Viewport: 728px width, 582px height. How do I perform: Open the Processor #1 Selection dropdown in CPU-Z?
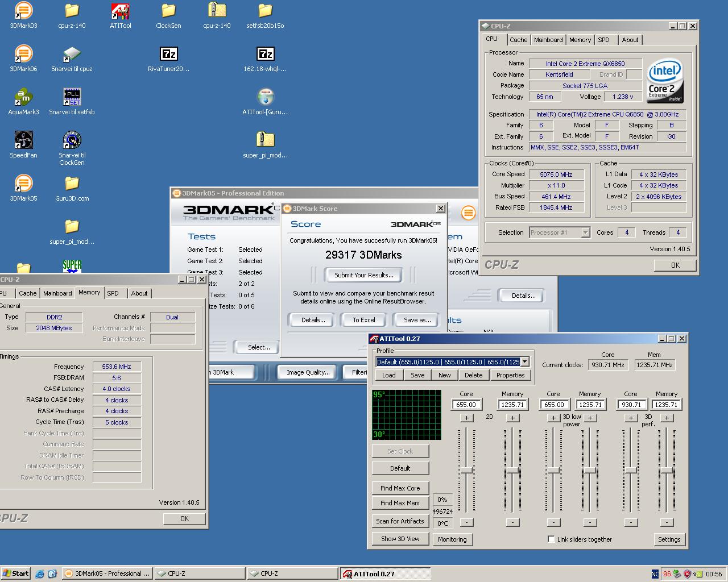(585, 232)
